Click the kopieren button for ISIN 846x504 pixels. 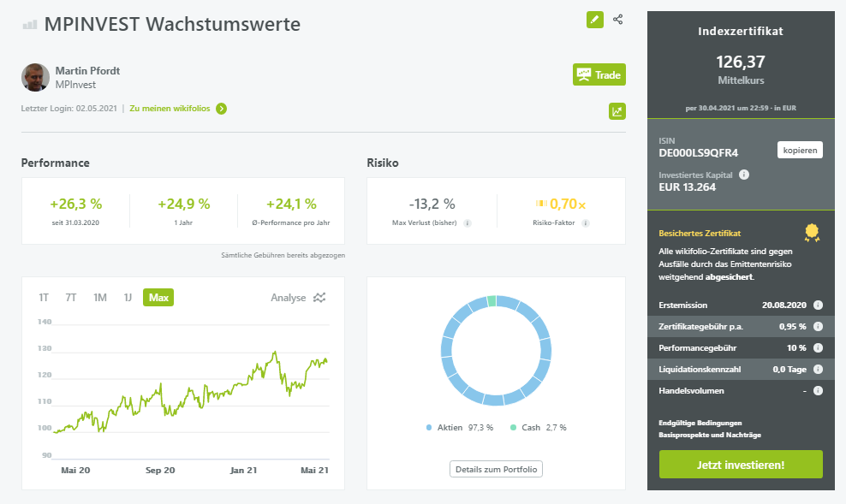800,150
